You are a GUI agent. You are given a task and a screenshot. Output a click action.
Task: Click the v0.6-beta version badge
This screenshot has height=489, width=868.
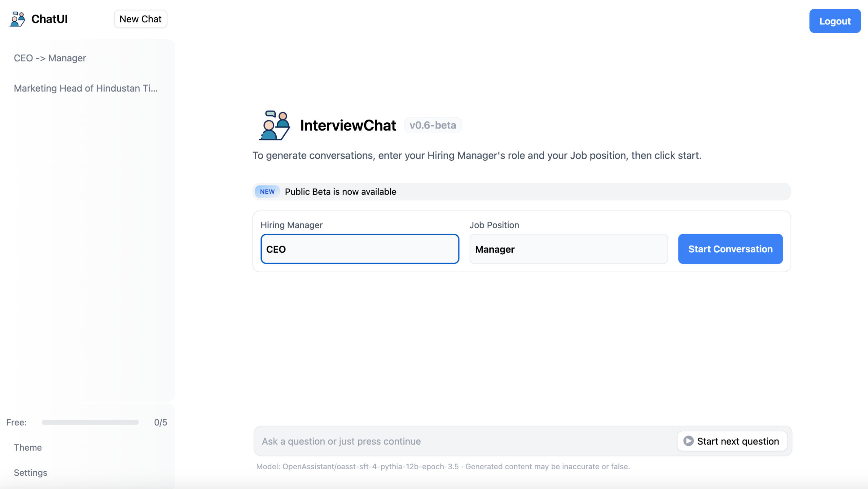433,125
